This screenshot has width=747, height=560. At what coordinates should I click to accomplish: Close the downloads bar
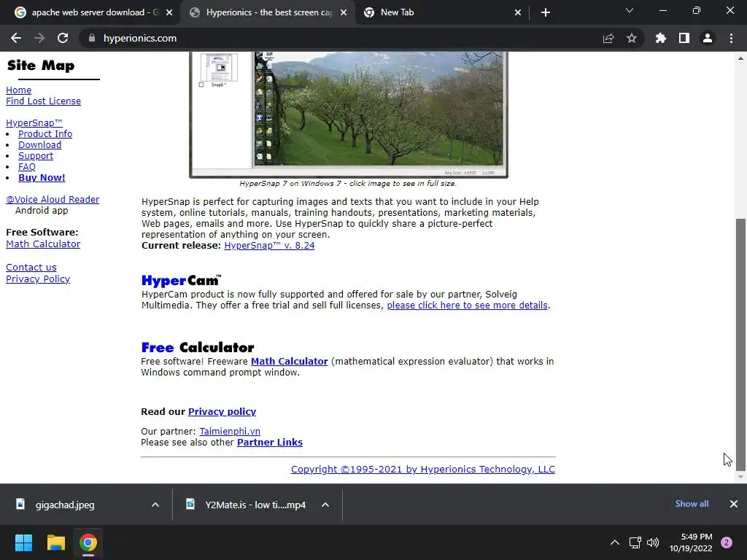[734, 504]
